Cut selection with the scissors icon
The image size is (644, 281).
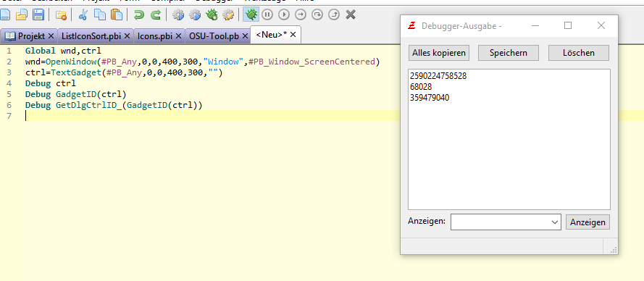83,15
